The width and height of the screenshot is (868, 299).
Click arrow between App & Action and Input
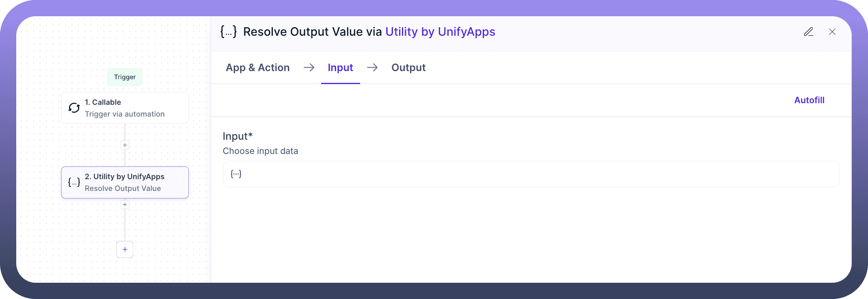[x=309, y=67]
